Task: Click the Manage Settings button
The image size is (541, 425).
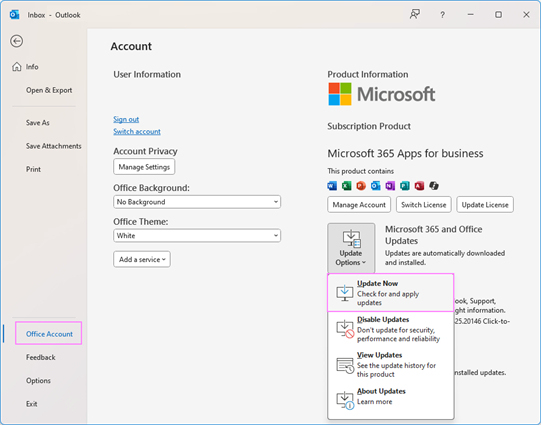Action: [x=144, y=167]
